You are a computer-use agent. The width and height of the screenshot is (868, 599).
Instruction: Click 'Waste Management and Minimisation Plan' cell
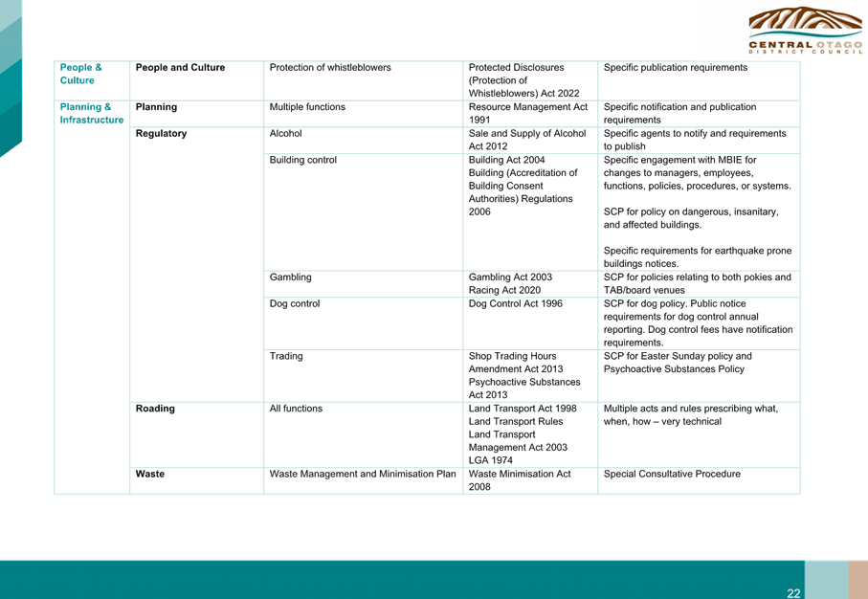[363, 480]
